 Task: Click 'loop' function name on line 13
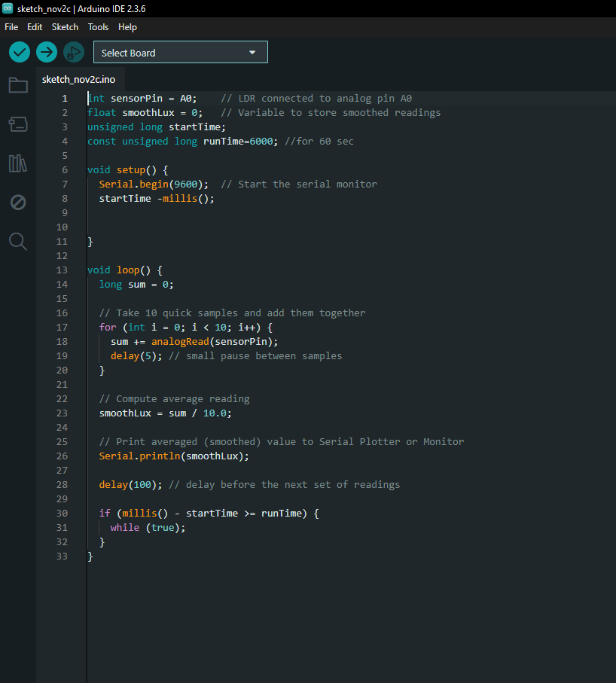tap(128, 270)
